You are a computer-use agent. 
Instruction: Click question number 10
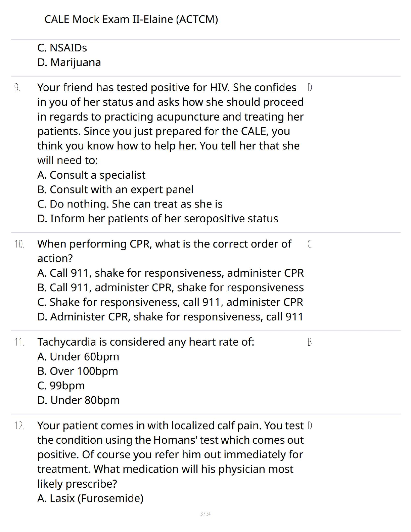tap(19, 244)
